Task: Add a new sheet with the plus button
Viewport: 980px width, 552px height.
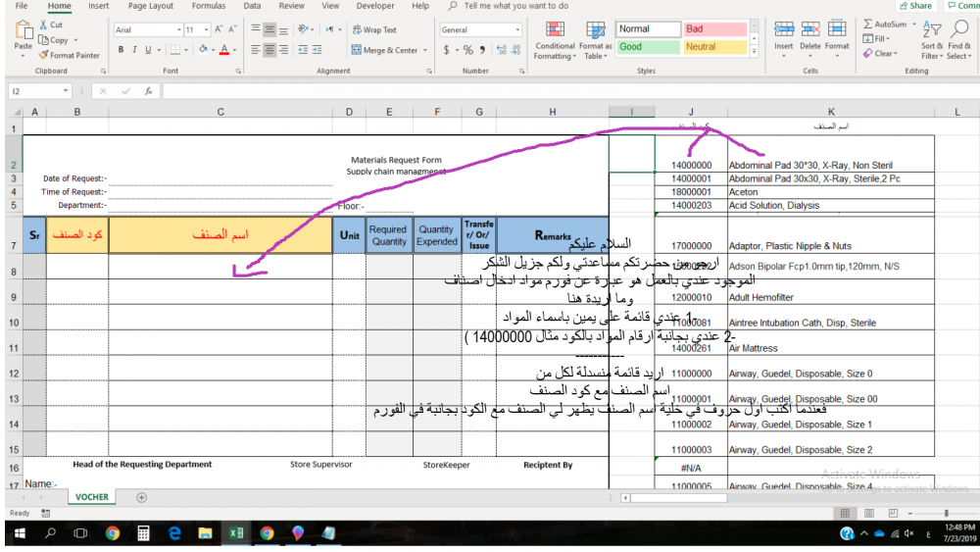Action: pyautogui.click(x=142, y=498)
